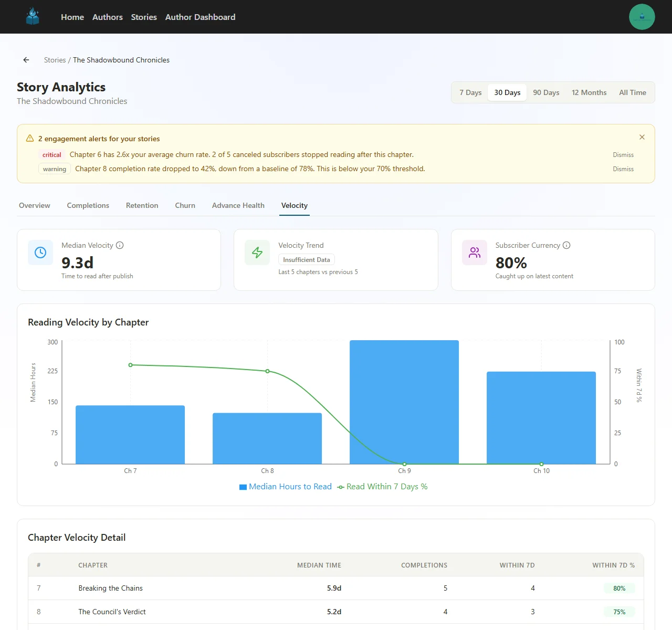Select the 7 Days time range
Image resolution: width=672 pixels, height=630 pixels.
point(470,92)
